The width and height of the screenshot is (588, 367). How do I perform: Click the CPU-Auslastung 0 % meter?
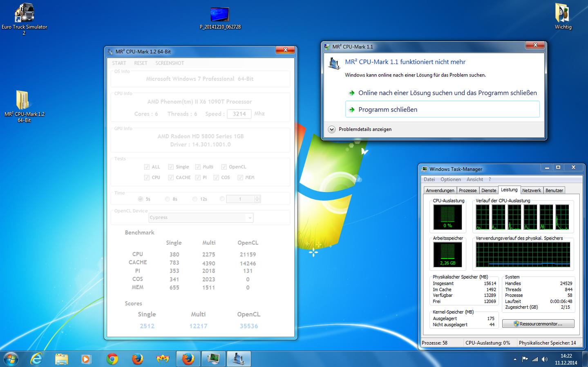[x=447, y=217]
